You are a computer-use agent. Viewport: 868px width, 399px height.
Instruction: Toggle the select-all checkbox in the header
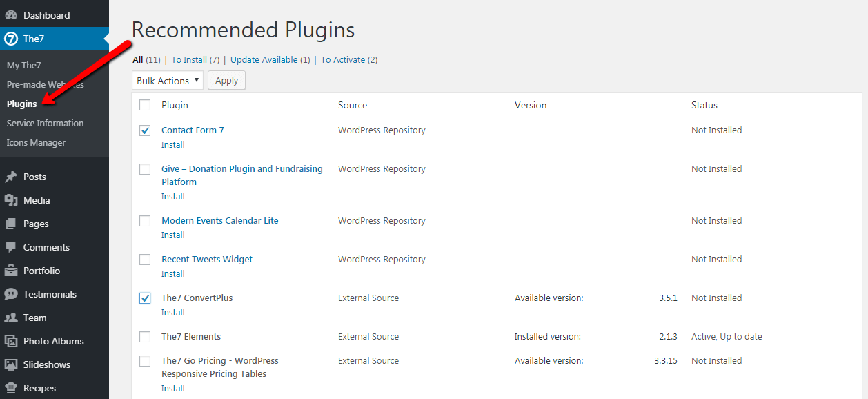[x=144, y=104]
